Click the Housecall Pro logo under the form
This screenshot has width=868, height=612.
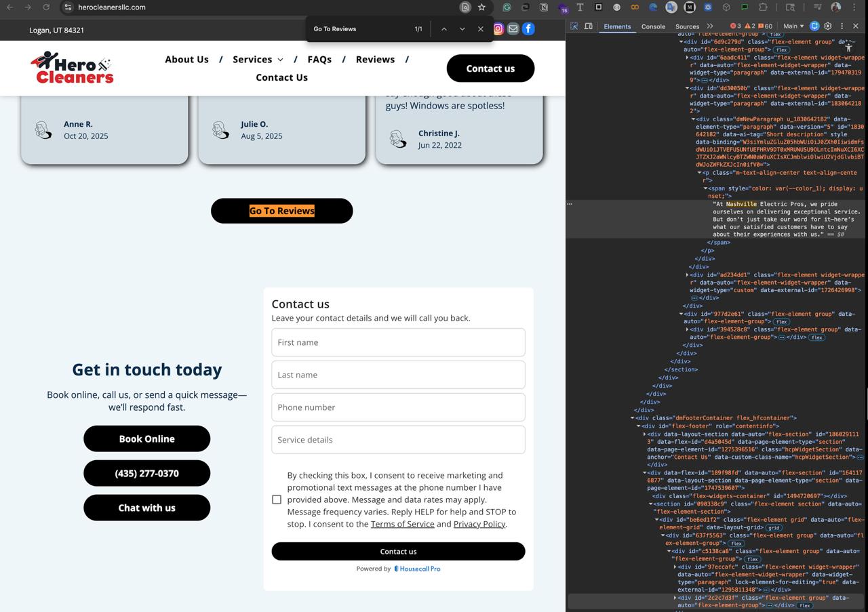[x=417, y=569]
